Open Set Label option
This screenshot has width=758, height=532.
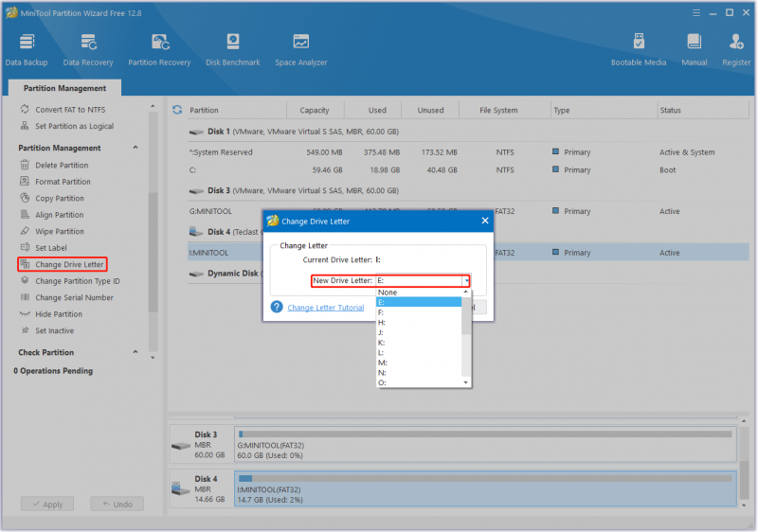[51, 248]
